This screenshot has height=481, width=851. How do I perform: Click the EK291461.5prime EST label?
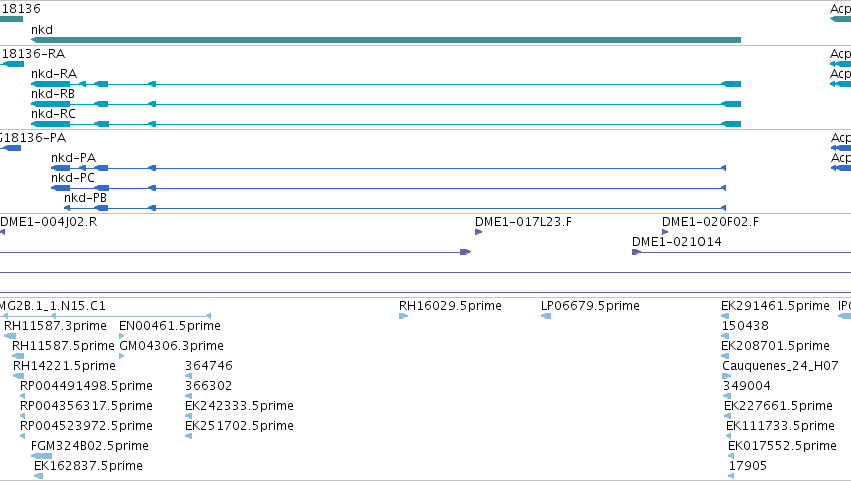(775, 306)
